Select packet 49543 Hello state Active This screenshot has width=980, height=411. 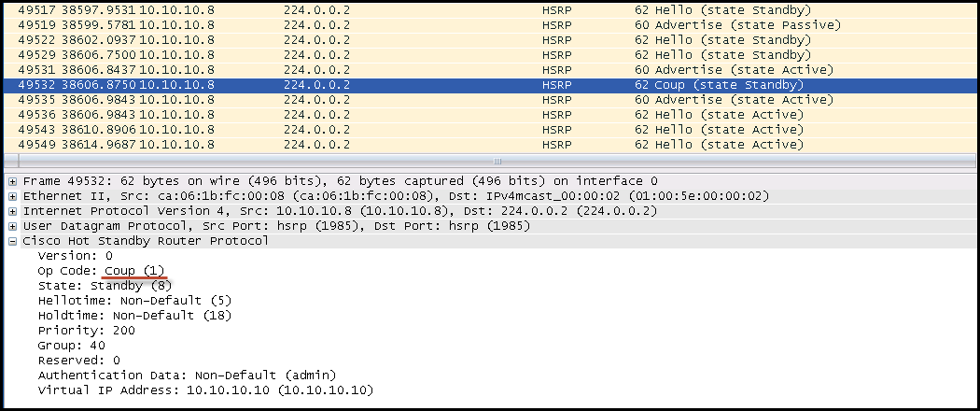489,130
